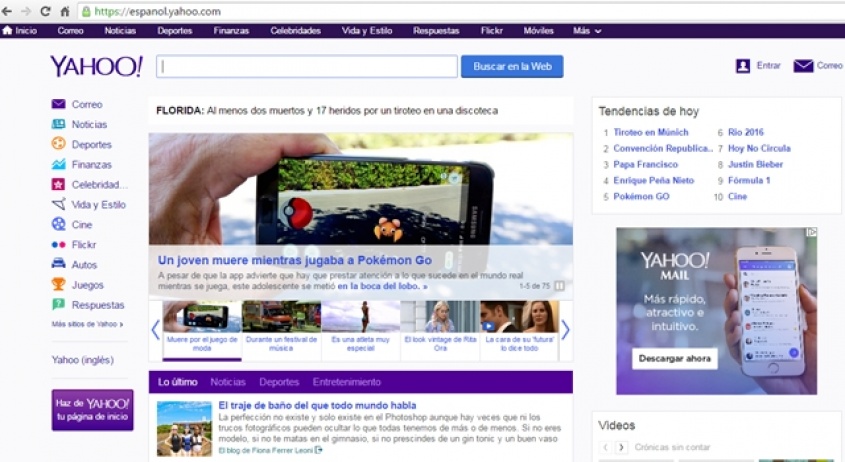Viewport: 845px width, 462px height.
Task: Click the browser forward arrow
Action: tap(25, 11)
